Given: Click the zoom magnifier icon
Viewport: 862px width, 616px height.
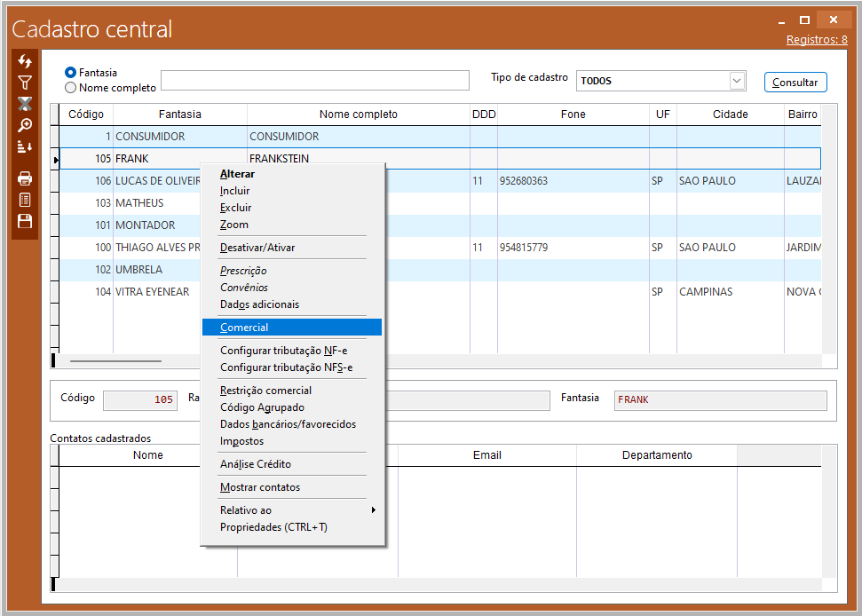Looking at the screenshot, I should [x=25, y=125].
